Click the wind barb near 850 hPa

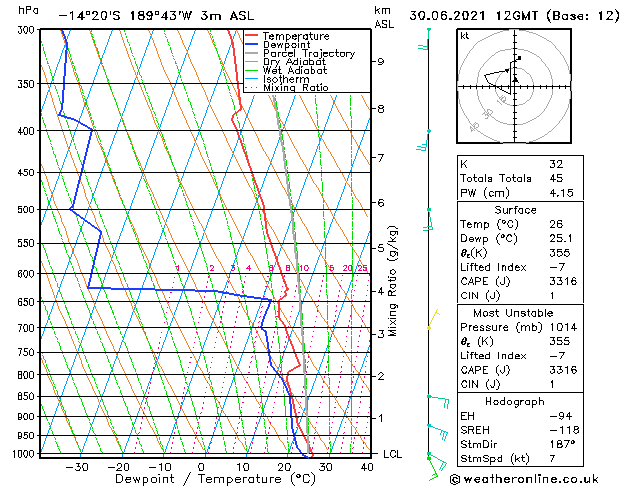(x=438, y=401)
